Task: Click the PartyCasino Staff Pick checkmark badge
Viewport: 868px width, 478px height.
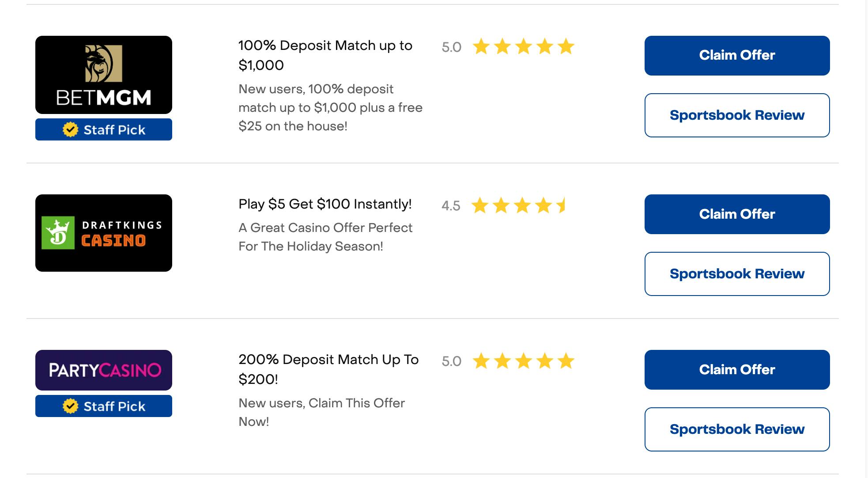Action: coord(70,406)
